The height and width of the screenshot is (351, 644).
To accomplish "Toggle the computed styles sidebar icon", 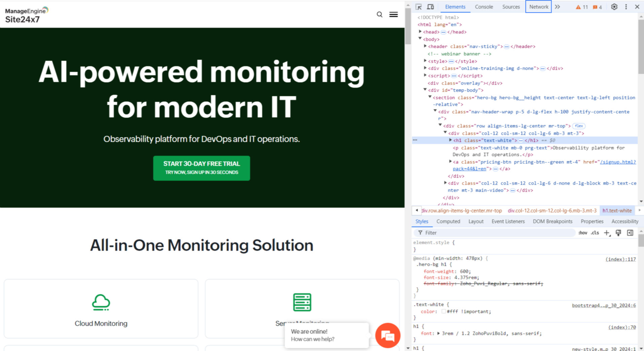I will [x=630, y=233].
